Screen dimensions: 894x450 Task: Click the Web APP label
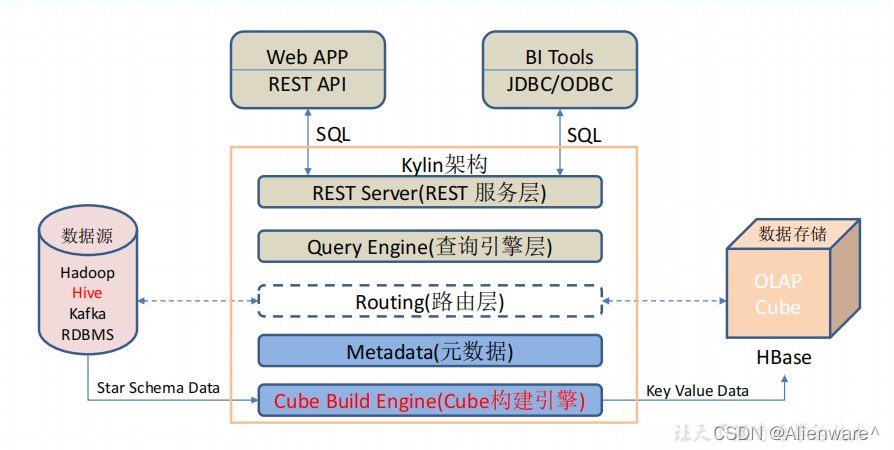point(307,57)
